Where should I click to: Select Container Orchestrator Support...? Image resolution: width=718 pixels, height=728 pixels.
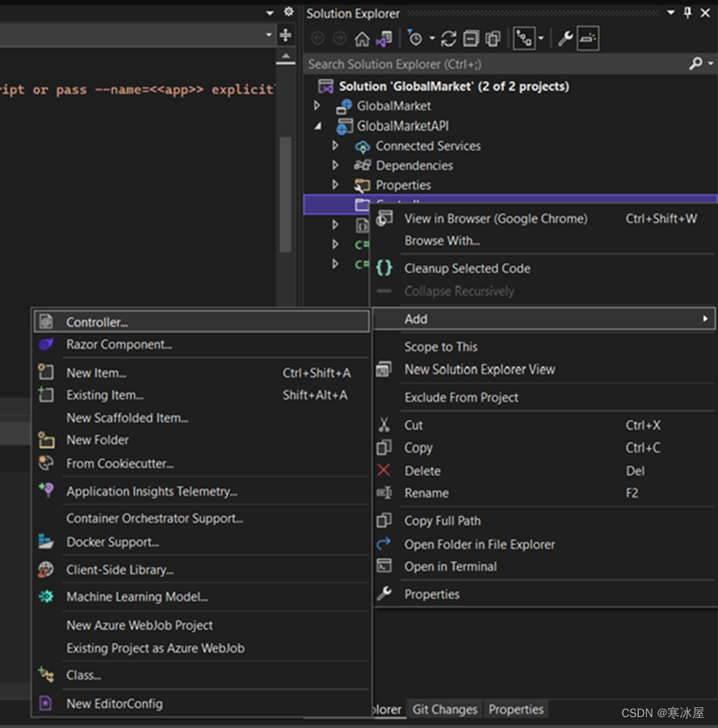202,519
